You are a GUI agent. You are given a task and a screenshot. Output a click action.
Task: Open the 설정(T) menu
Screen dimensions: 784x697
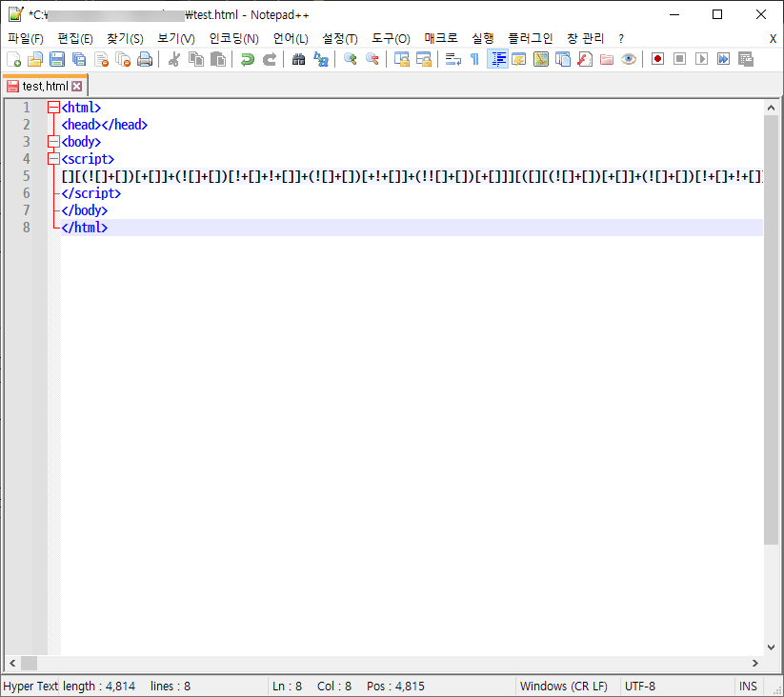340,38
